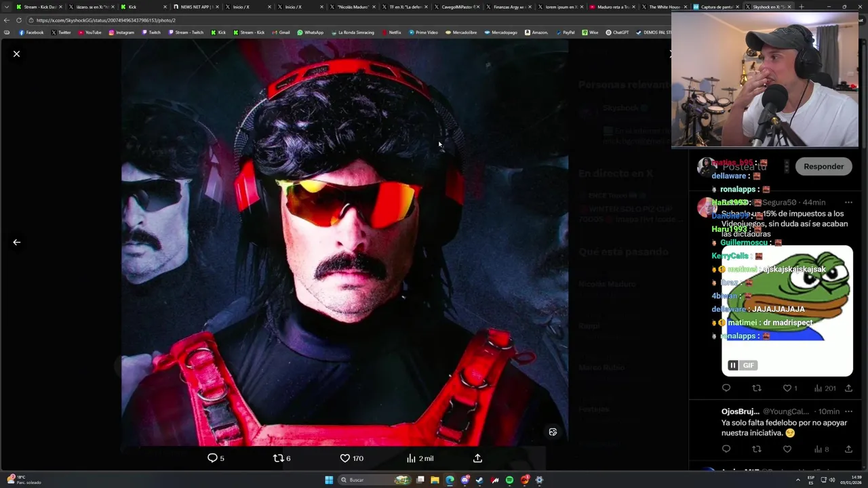Screen dimensions: 868x488
Task: Share the photo using the share icon
Action: (477, 458)
